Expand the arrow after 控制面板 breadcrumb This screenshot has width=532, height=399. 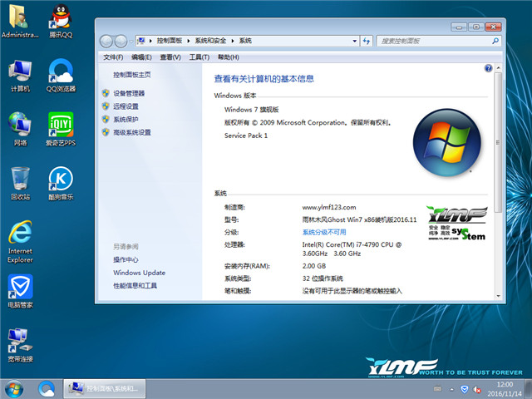click(x=189, y=41)
